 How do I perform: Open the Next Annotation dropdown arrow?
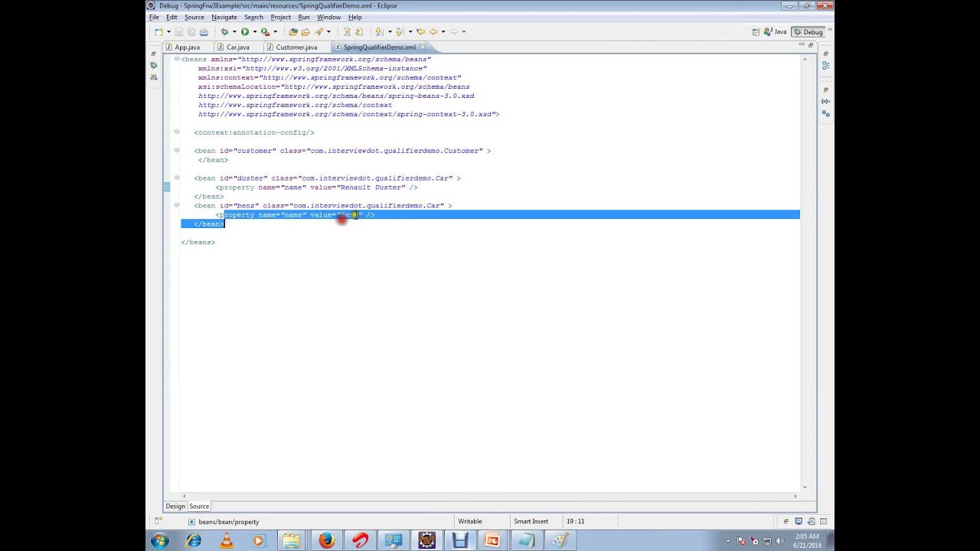(389, 32)
